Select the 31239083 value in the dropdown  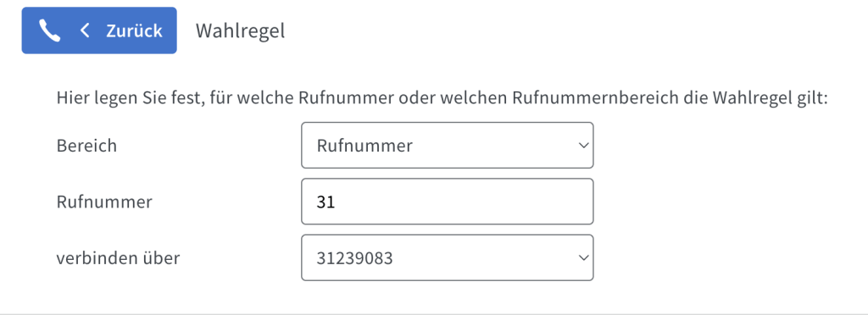(x=355, y=258)
